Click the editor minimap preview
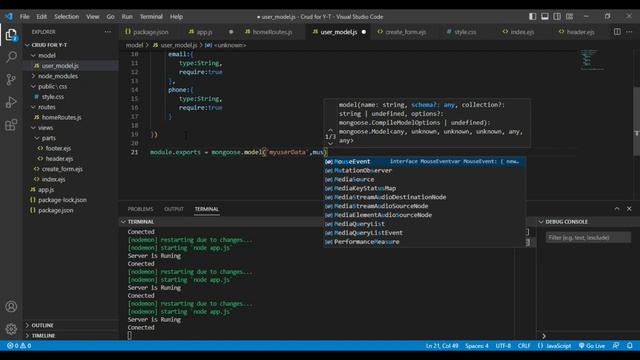The image size is (640, 360). coord(592,60)
